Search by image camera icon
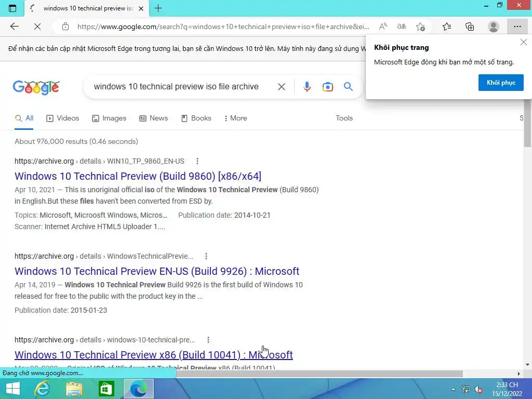Image resolution: width=532 pixels, height=399 pixels. tap(327, 87)
